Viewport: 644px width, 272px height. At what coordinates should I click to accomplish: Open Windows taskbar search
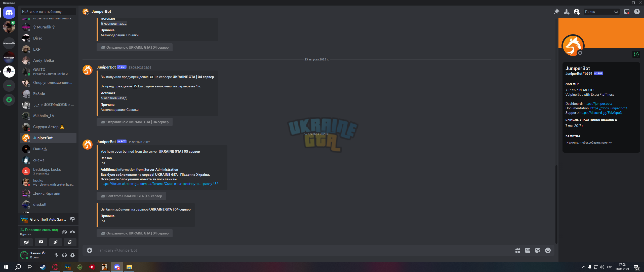tap(18, 267)
